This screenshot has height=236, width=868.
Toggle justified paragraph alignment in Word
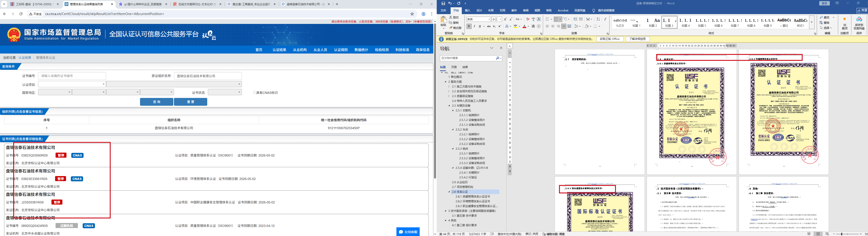[564, 26]
